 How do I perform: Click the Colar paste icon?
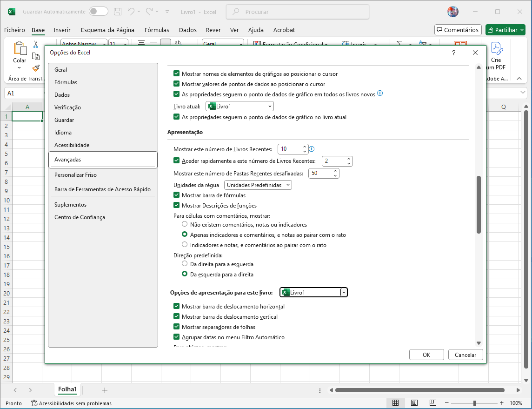tap(20, 48)
